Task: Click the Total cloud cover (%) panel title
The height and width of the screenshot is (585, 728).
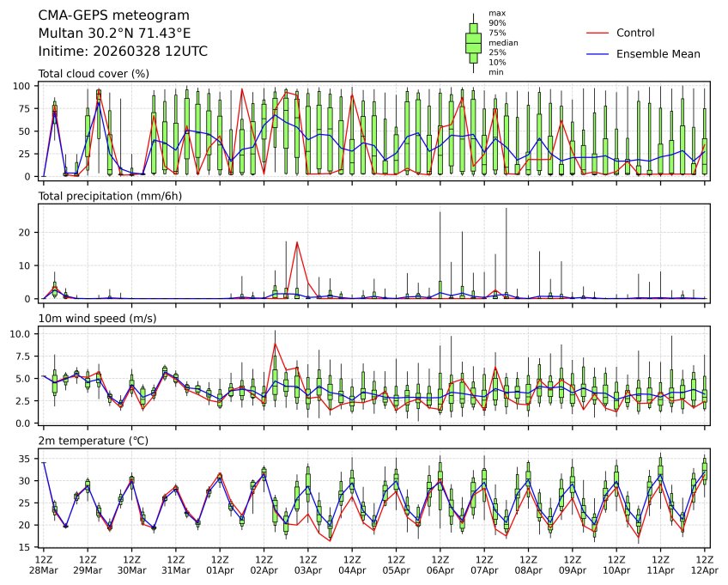Action: 94,74
